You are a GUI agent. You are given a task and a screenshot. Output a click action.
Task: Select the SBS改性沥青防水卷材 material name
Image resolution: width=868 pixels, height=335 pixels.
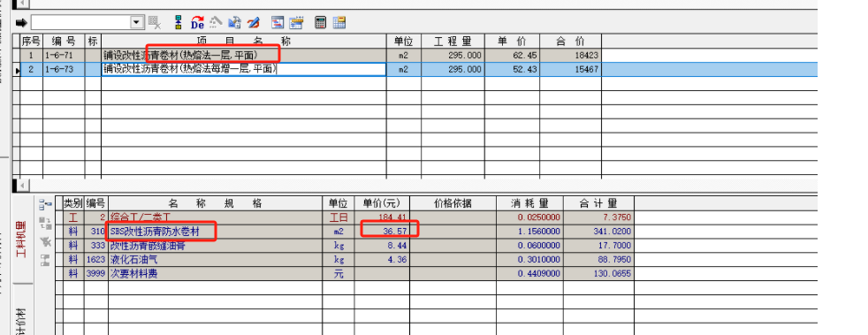155,232
